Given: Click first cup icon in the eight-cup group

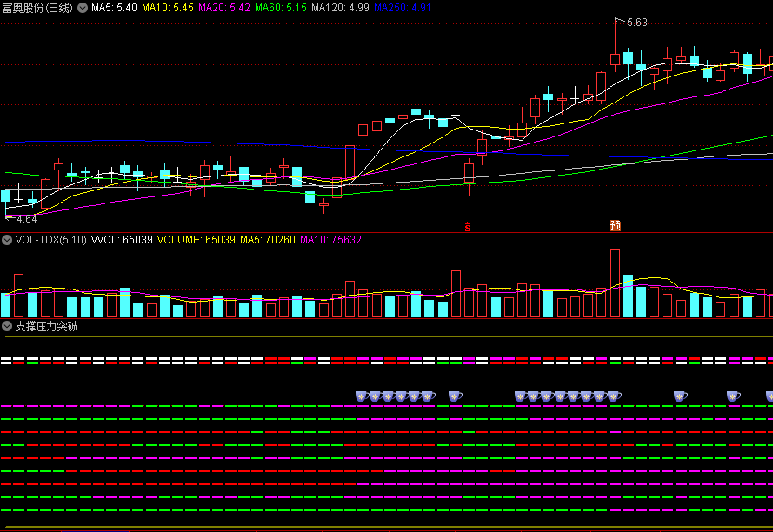Looking at the screenshot, I should (521, 396).
